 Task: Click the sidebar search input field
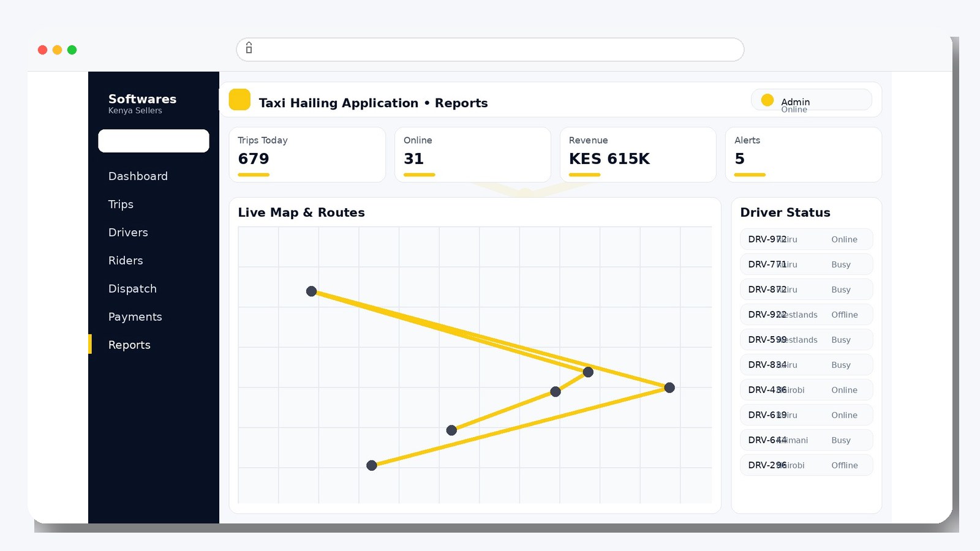tap(154, 141)
